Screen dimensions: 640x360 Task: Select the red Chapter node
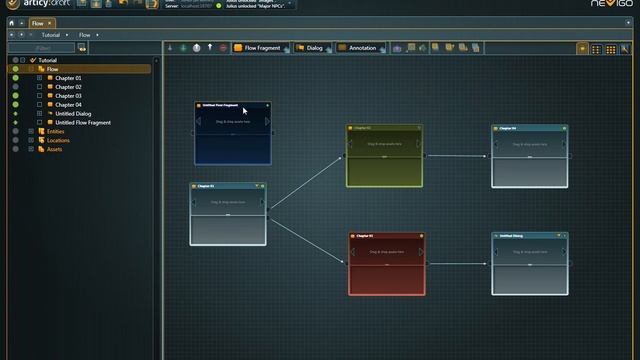tap(387, 264)
